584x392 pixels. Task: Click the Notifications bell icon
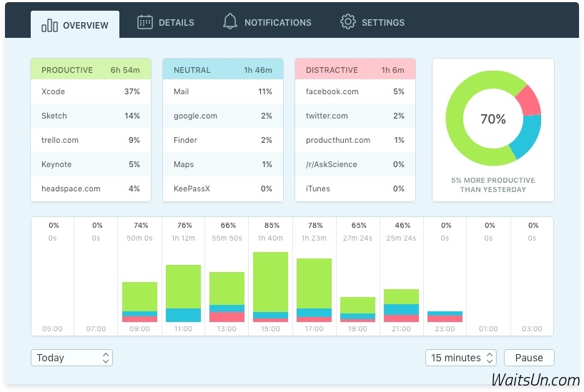click(229, 22)
